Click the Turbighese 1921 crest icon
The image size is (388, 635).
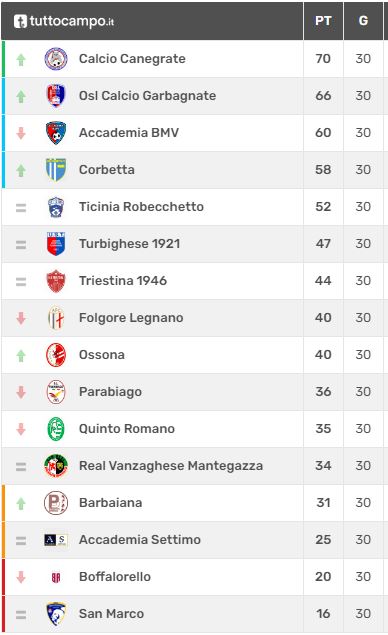(56, 244)
